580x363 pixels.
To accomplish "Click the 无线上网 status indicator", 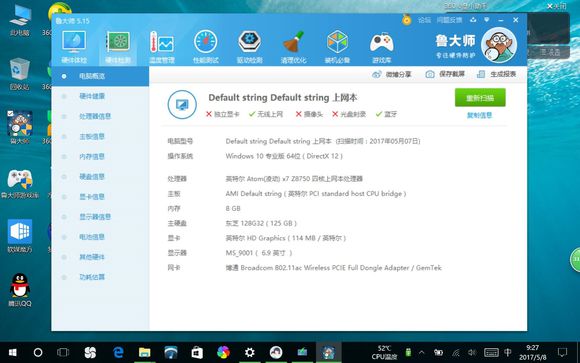I will point(266,114).
